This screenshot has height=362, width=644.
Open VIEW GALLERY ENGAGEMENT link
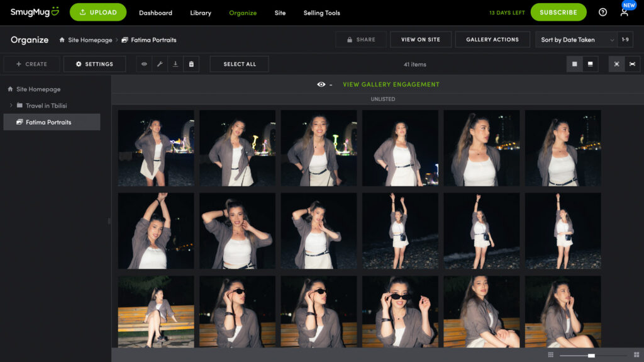[391, 84]
